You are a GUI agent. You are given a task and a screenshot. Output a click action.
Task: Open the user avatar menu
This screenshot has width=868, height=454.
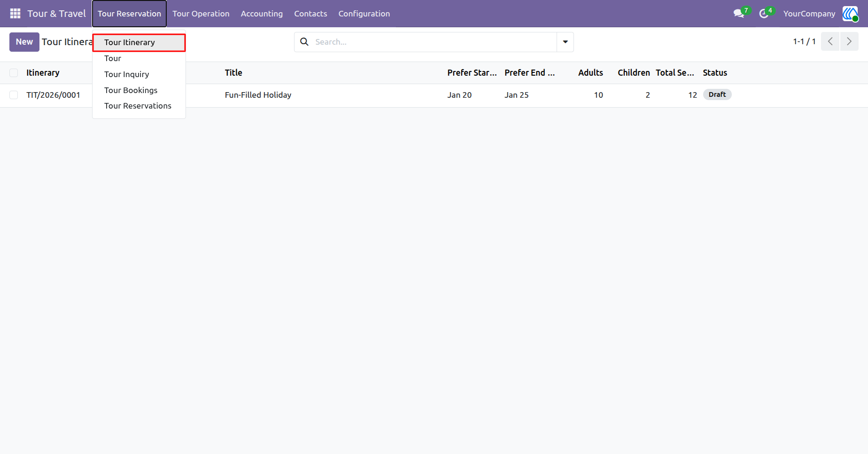point(850,14)
